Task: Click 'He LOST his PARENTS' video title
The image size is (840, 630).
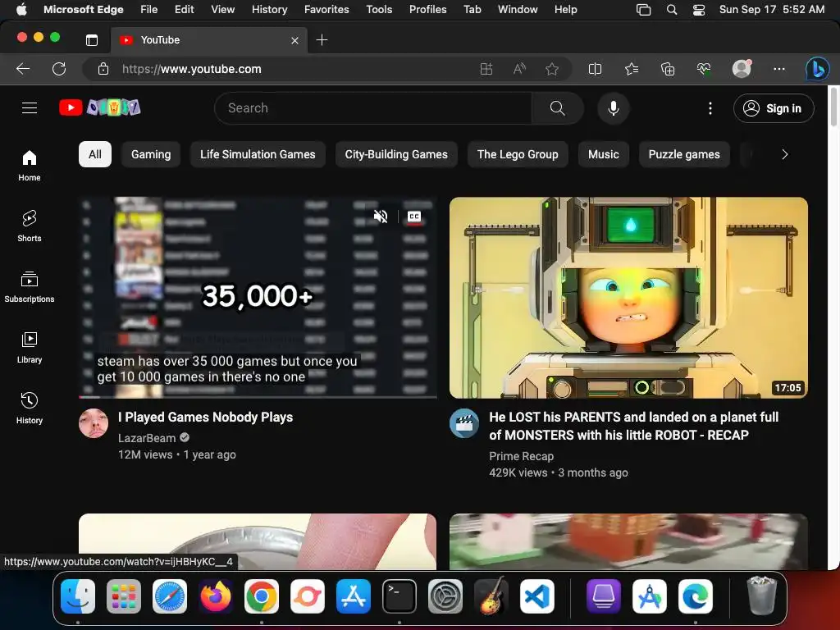Action: click(634, 426)
